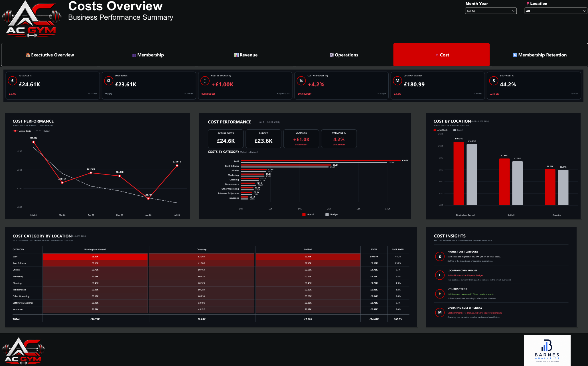Click the house icon on Executive Overview tab
Image resolution: width=588 pixels, height=366 pixels.
(28, 55)
